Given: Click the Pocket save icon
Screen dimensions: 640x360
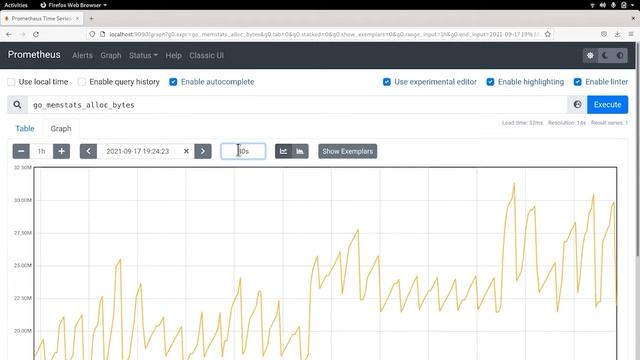Looking at the screenshot, I should [x=604, y=34].
